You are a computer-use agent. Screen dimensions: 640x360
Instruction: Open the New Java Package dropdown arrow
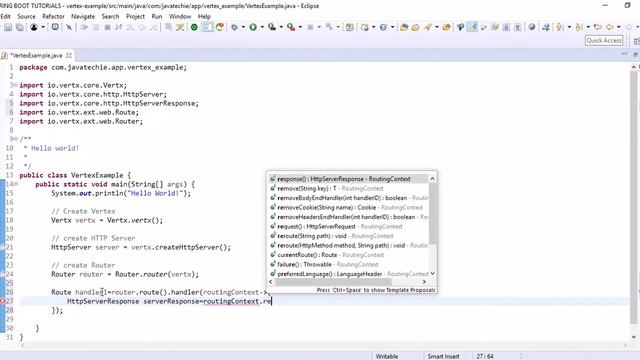(373, 27)
